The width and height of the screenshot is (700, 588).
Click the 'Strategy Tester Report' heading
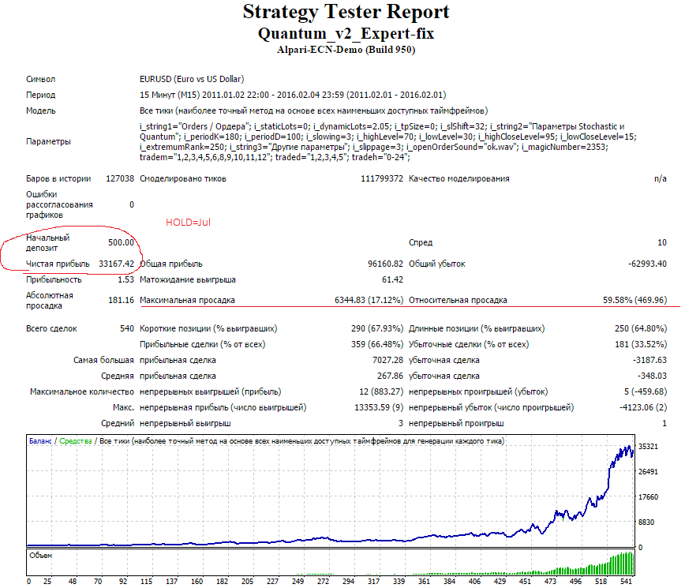coord(346,12)
